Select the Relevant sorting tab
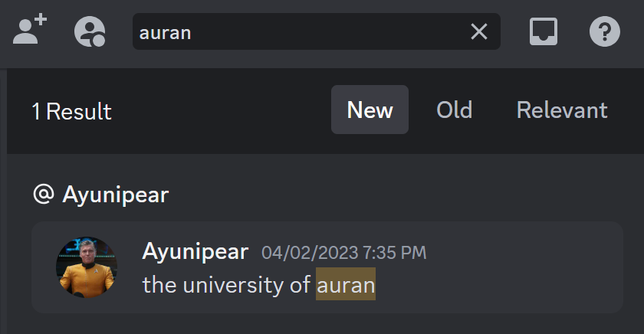 click(x=562, y=110)
